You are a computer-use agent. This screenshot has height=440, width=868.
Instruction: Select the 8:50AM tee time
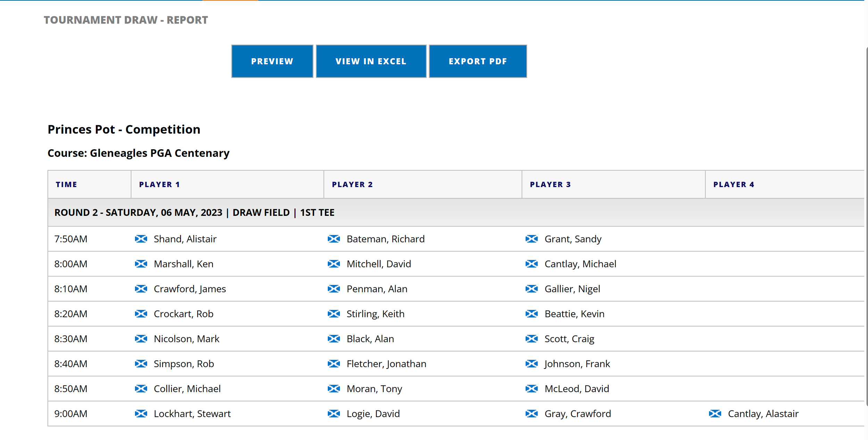pos(71,389)
